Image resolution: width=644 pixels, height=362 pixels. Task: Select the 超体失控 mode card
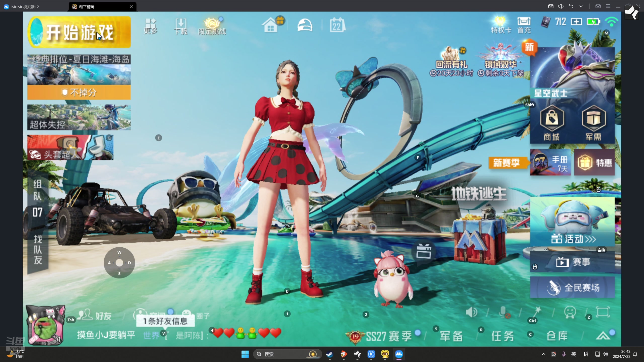coord(79,117)
